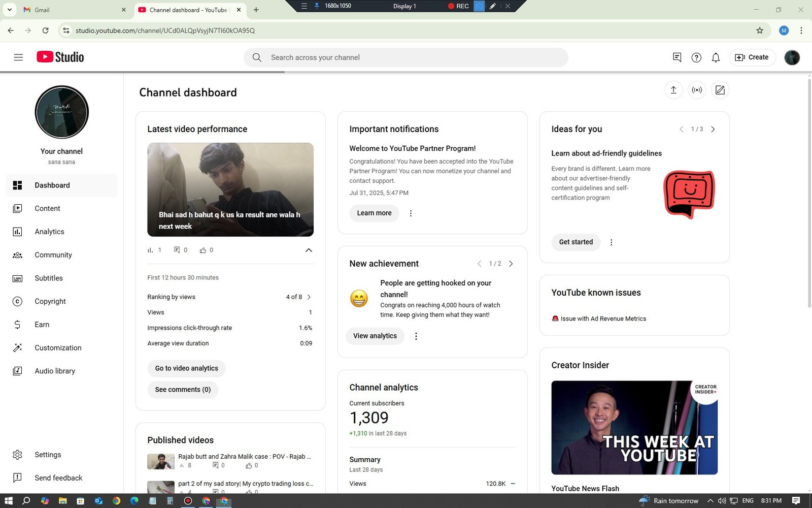Show the previous idea card

[681, 130]
